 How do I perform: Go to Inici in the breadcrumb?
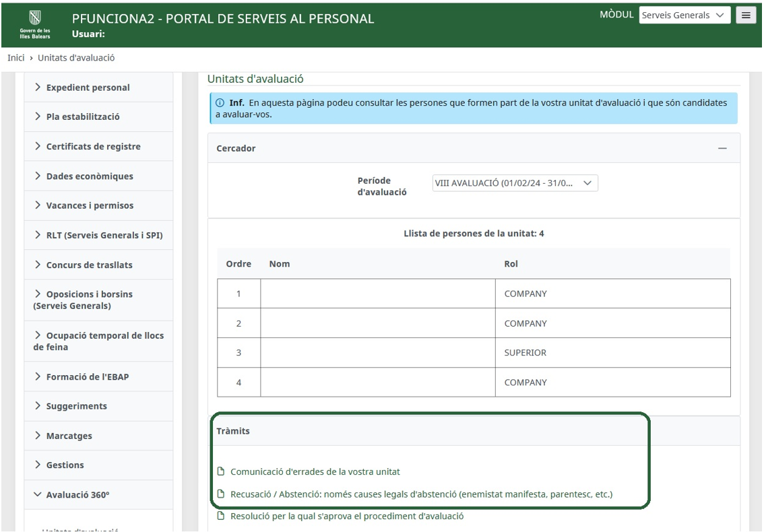16,58
